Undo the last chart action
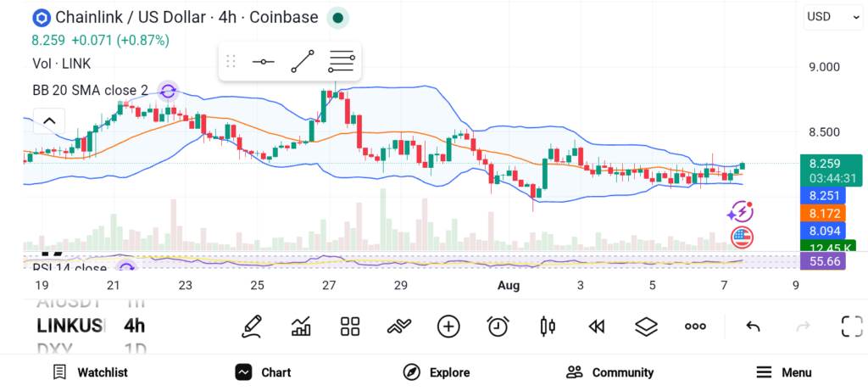This screenshot has width=868, height=391. pyautogui.click(x=753, y=327)
